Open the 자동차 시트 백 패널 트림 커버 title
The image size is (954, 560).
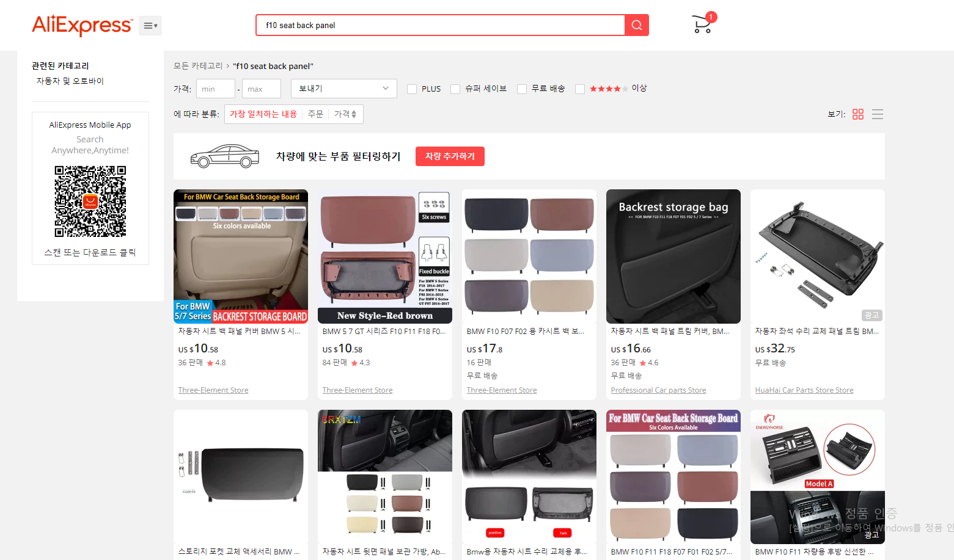click(x=670, y=331)
